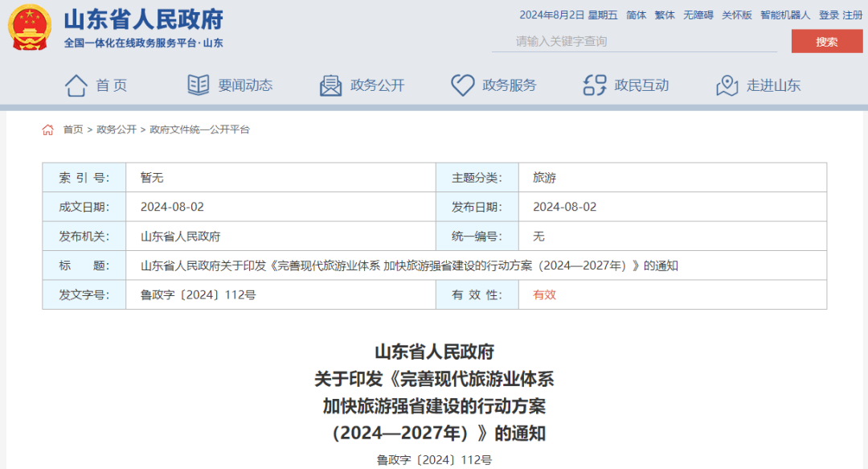The image size is (868, 469).
Task: Click subtitle 全国一体化在线政务服务平台·山东
Action: pyautogui.click(x=143, y=43)
